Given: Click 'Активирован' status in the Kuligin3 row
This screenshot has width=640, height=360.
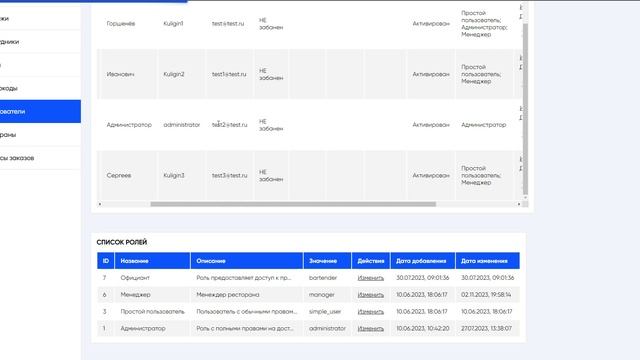Looking at the screenshot, I should coord(431,176).
